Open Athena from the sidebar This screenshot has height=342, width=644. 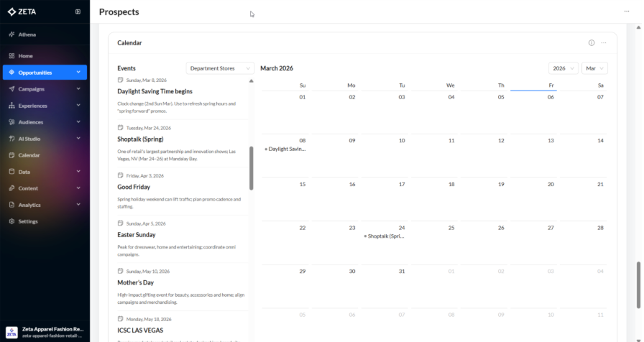coord(27,34)
